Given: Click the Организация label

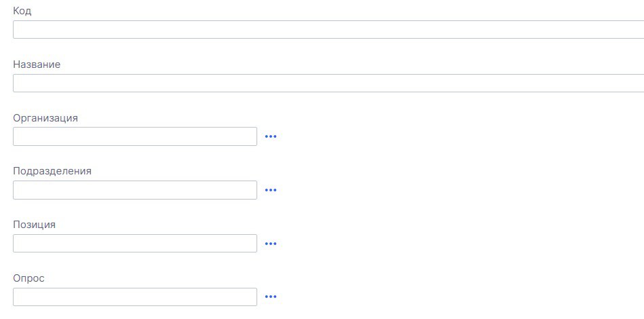Looking at the screenshot, I should coord(45,118).
